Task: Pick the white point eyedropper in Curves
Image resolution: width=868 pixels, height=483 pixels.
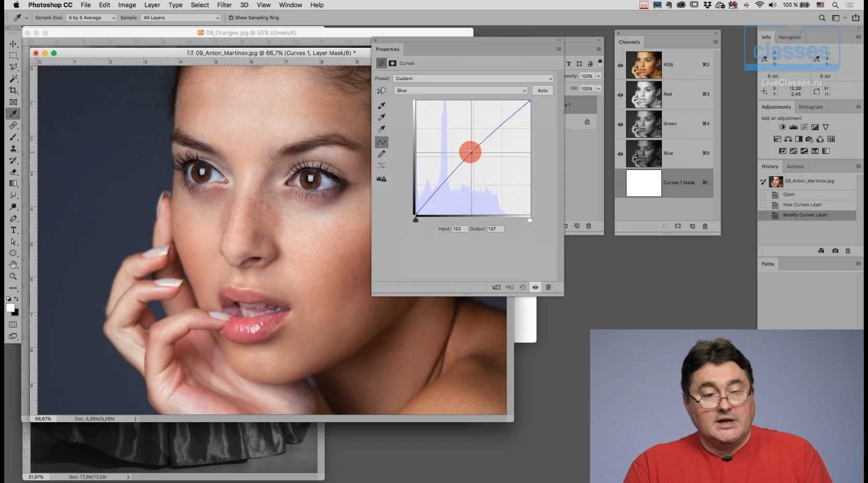Action: coord(381,129)
